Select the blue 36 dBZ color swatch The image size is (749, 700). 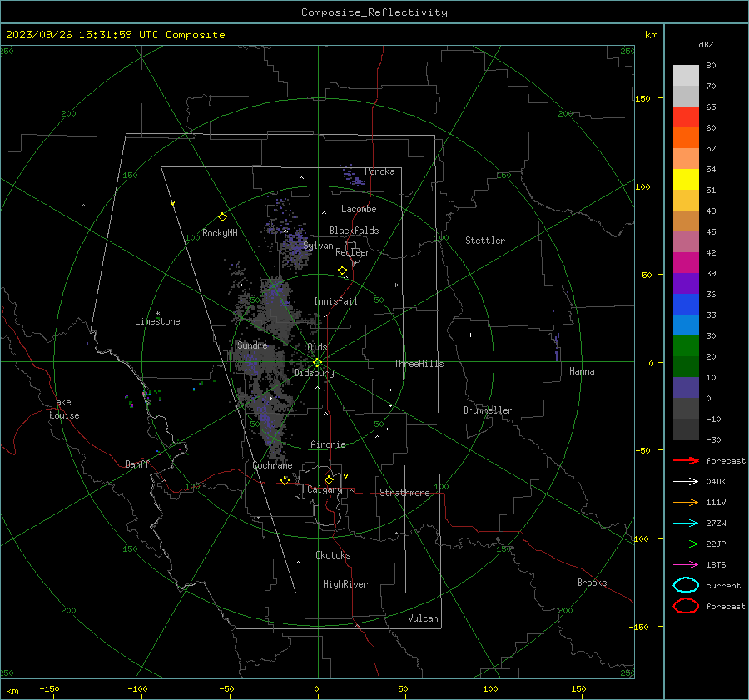pyautogui.click(x=686, y=305)
